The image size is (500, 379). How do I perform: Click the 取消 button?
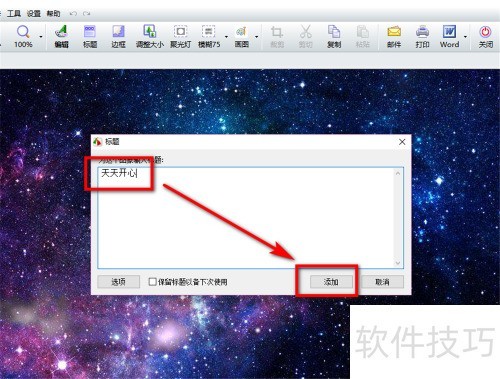tap(382, 282)
